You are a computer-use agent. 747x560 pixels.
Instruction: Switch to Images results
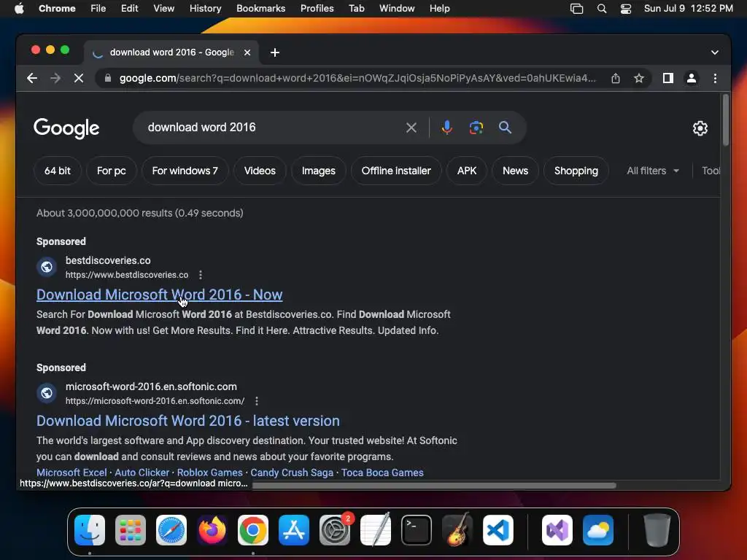(318, 171)
